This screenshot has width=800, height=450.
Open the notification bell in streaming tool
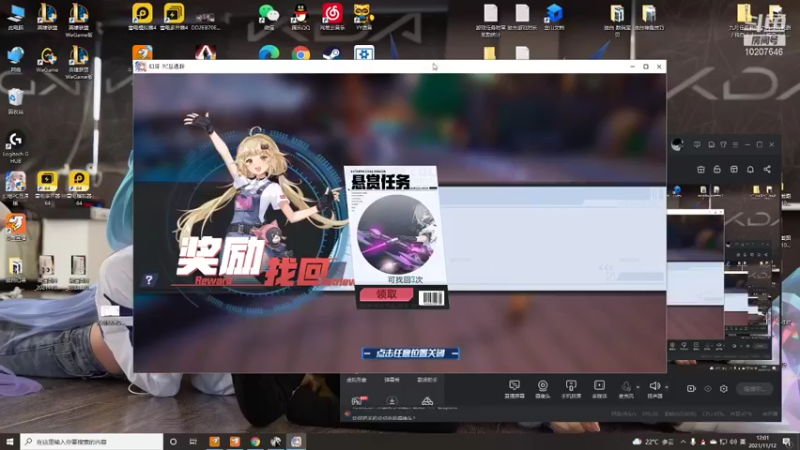click(x=750, y=169)
